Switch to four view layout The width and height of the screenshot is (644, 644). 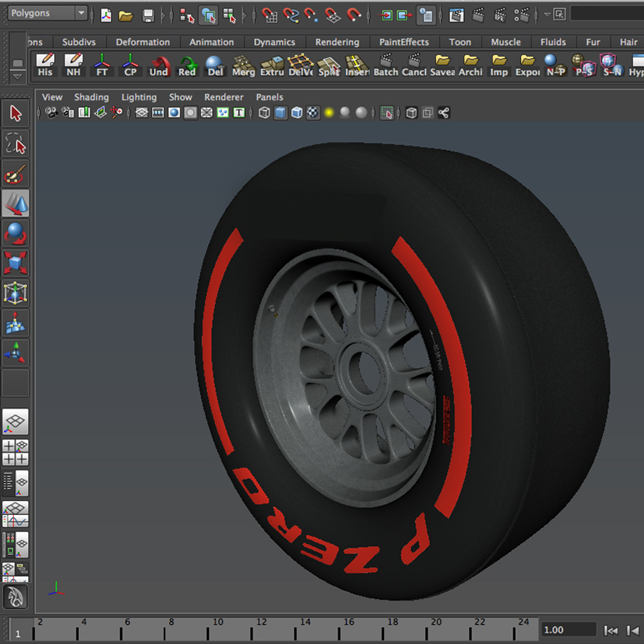point(16,452)
